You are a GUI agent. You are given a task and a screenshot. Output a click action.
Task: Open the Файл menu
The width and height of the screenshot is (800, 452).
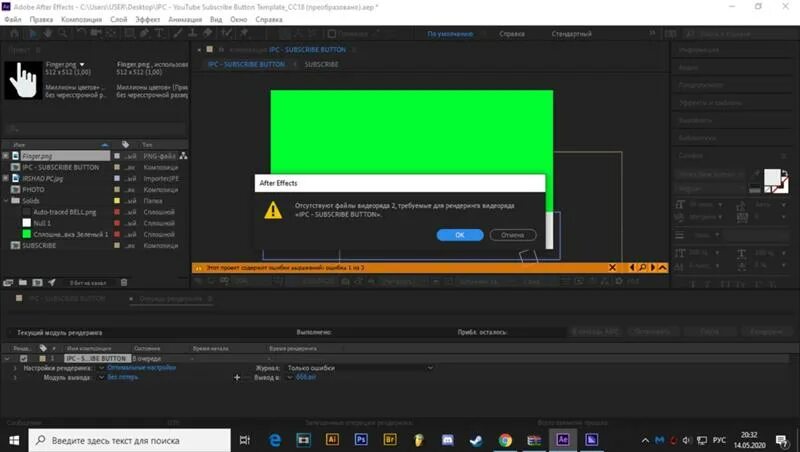(x=13, y=19)
